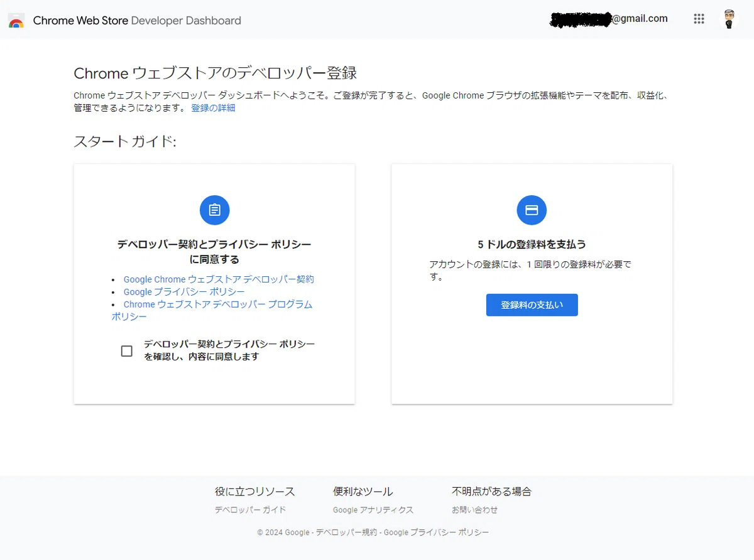The width and height of the screenshot is (754, 560).
Task: Click the 不明点がある場合 footer heading
Action: [x=491, y=492]
